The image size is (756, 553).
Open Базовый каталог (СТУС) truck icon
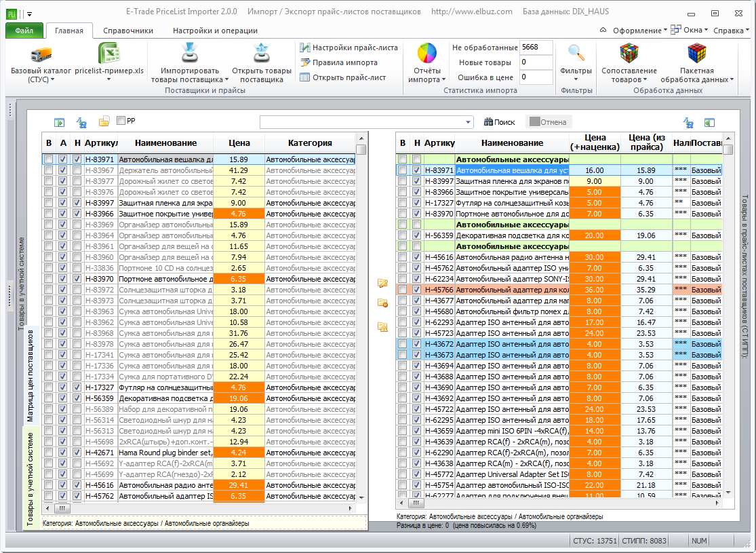tap(41, 54)
